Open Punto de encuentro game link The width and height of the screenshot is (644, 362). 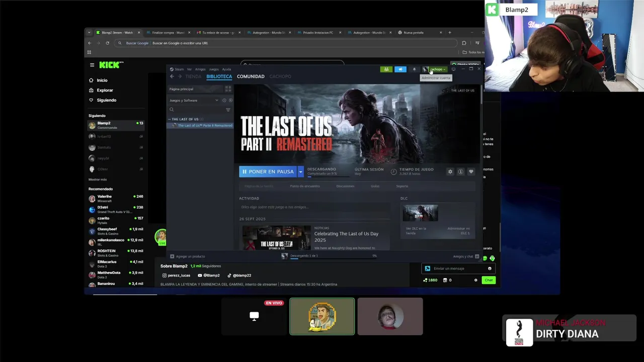tap(305, 186)
